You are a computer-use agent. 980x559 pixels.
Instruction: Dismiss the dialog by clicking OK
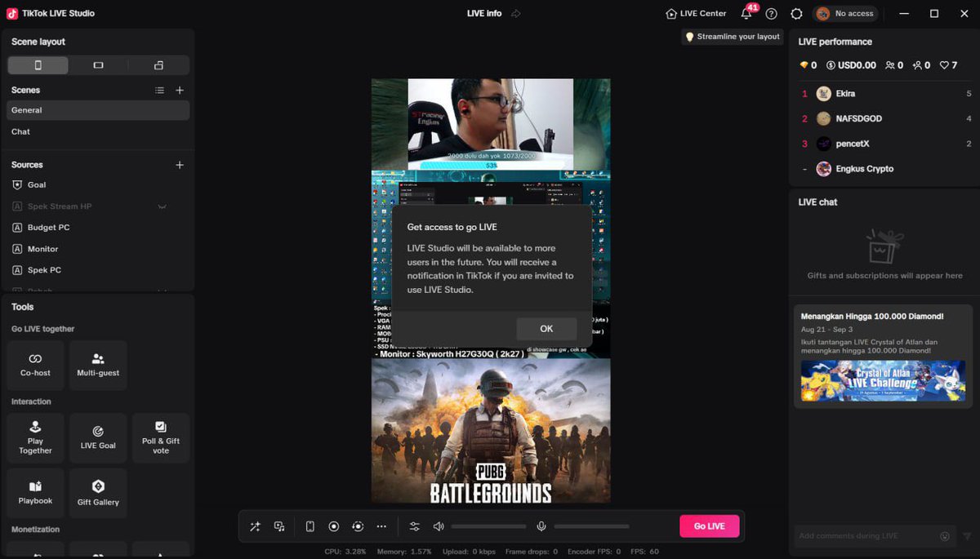click(x=546, y=328)
